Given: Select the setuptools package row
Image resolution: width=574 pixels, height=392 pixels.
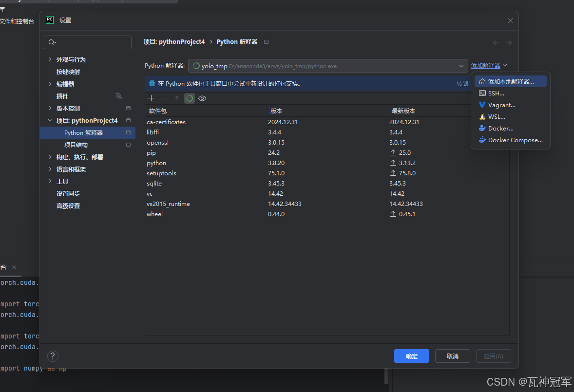Looking at the screenshot, I should (x=327, y=173).
